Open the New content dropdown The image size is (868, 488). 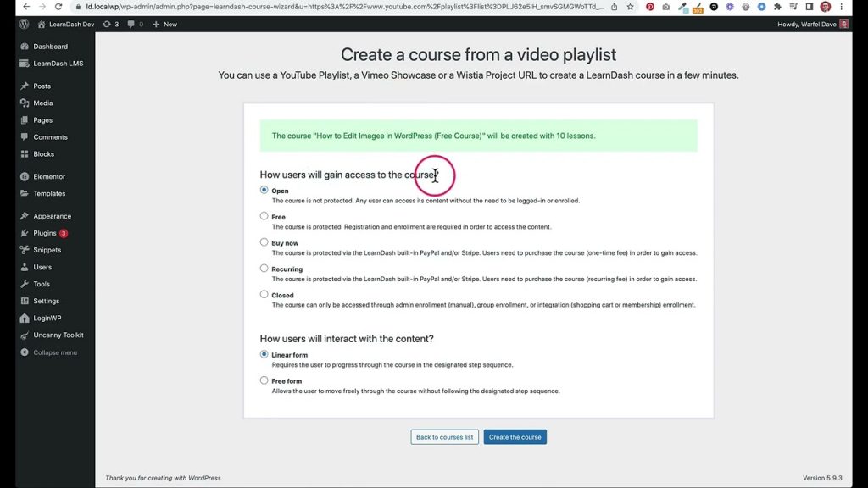click(x=164, y=25)
